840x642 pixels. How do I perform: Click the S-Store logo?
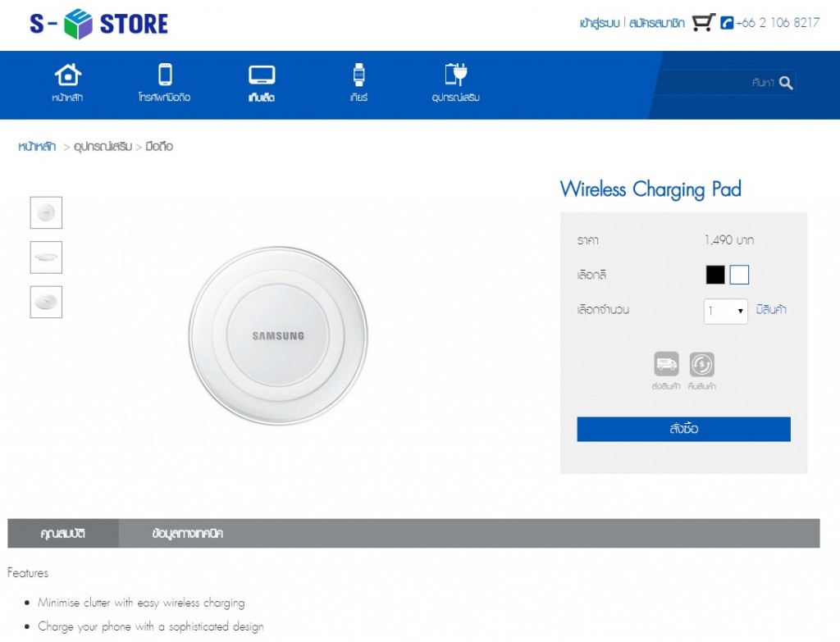(x=99, y=25)
